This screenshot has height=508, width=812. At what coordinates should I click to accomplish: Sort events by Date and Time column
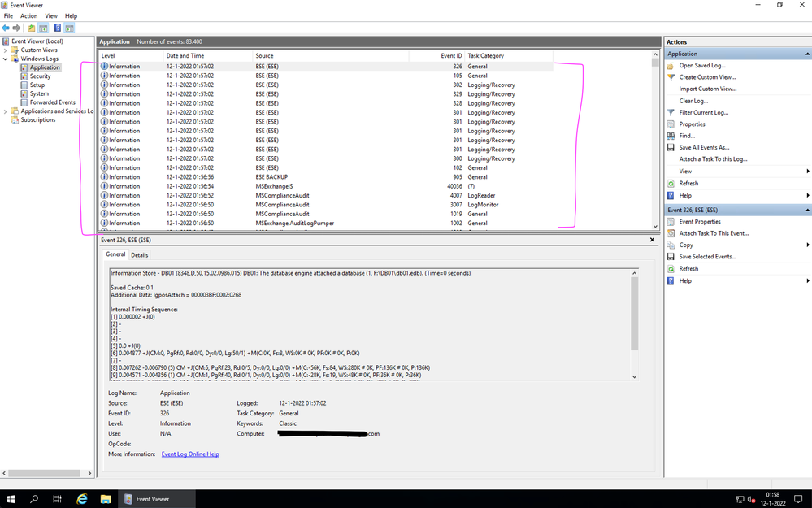(207, 56)
